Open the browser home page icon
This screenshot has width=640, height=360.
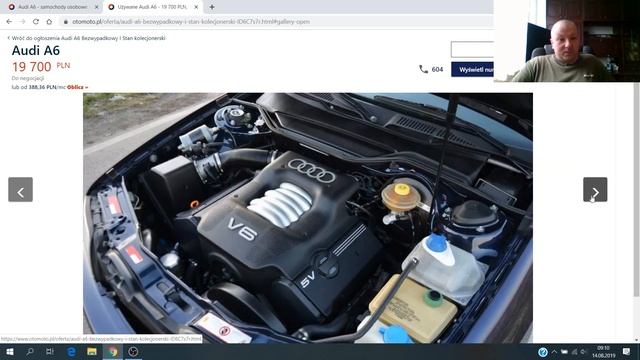pyautogui.click(x=49, y=22)
